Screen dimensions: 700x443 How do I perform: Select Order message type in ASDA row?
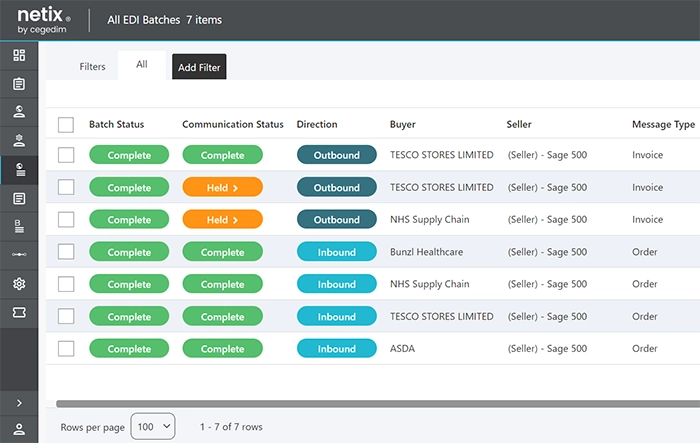click(645, 348)
